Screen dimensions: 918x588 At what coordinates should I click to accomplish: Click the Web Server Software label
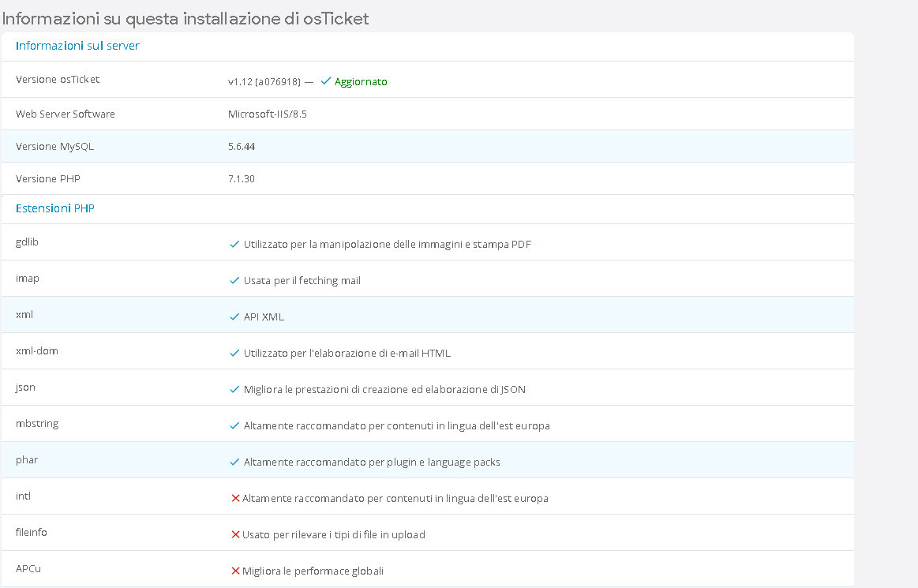coord(66,114)
